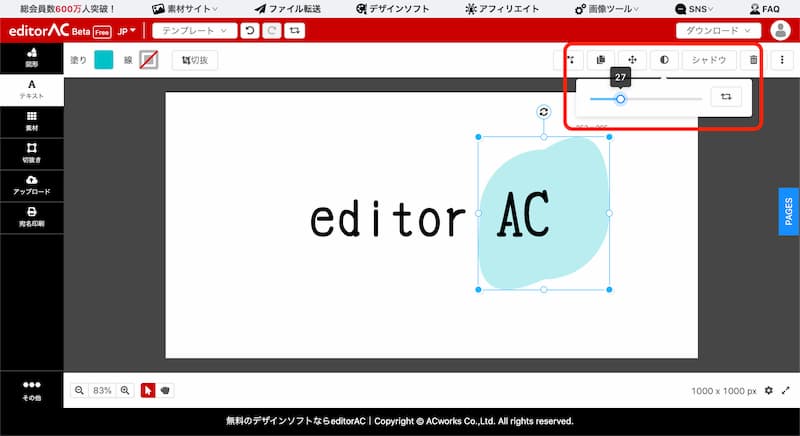800x436 pixels.
Task: Click the bottom-right selection handle of shape
Action: click(609, 290)
